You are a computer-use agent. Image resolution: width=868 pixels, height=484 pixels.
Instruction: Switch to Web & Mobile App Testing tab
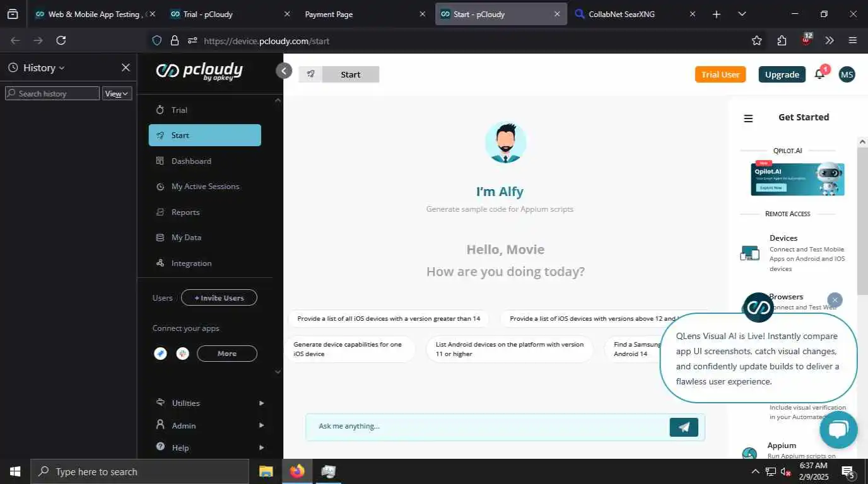coord(93,14)
